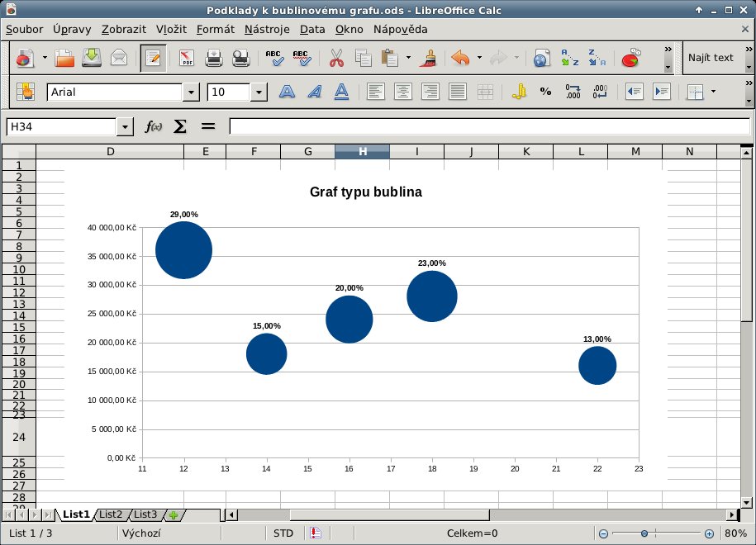This screenshot has width=756, height=545.
Task: Open the Data menu
Action: coord(312,30)
